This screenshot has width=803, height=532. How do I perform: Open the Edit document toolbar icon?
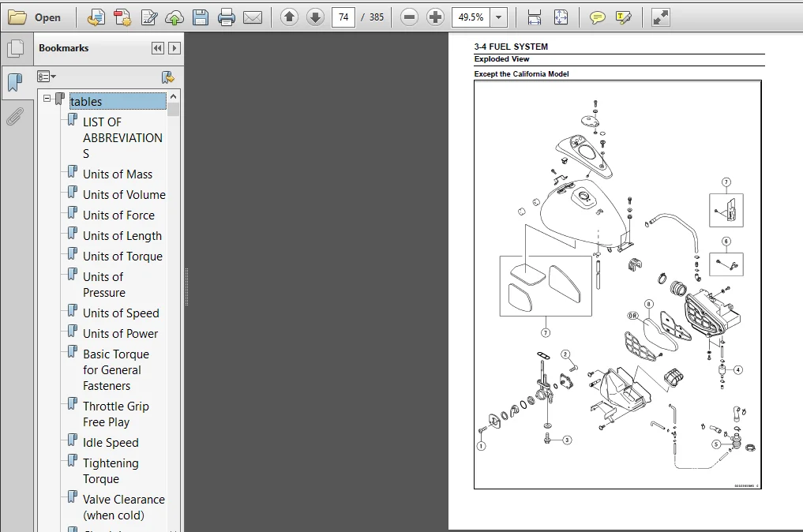coord(149,17)
